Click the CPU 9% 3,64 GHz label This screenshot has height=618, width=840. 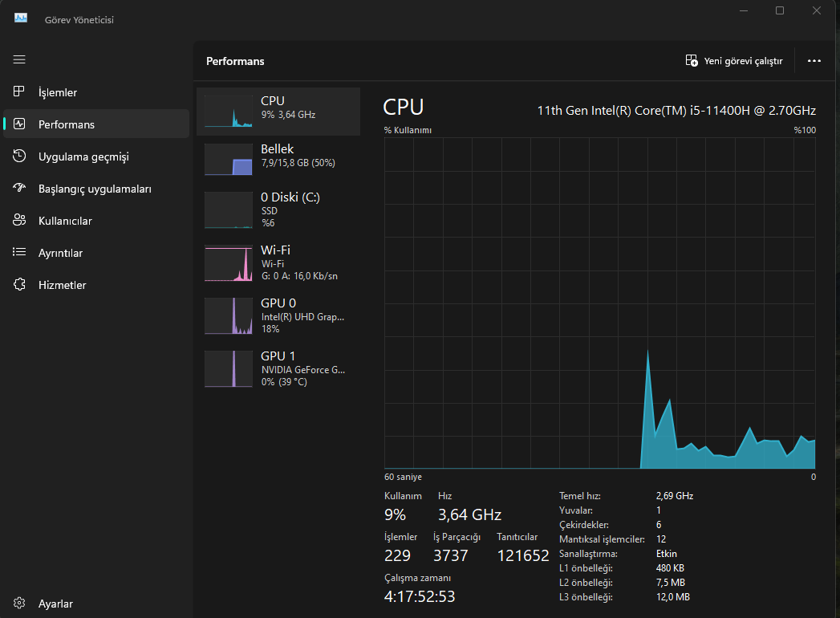click(288, 108)
